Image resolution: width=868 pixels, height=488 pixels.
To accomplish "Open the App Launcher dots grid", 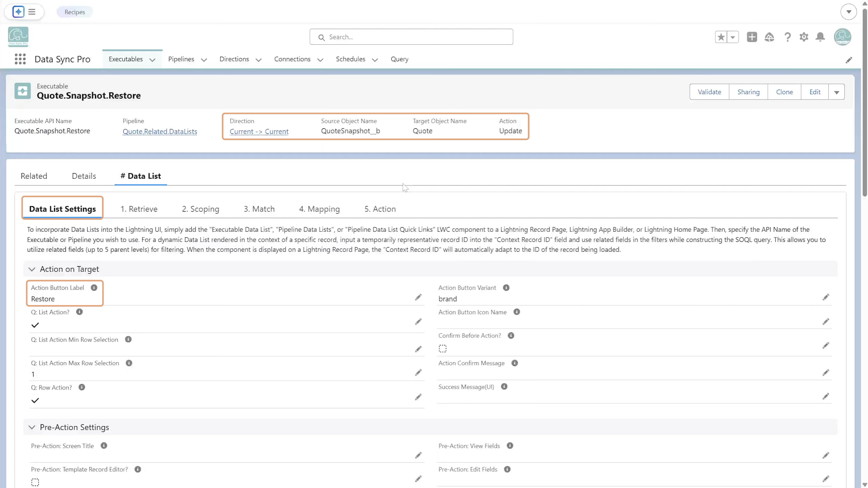I will (x=20, y=59).
